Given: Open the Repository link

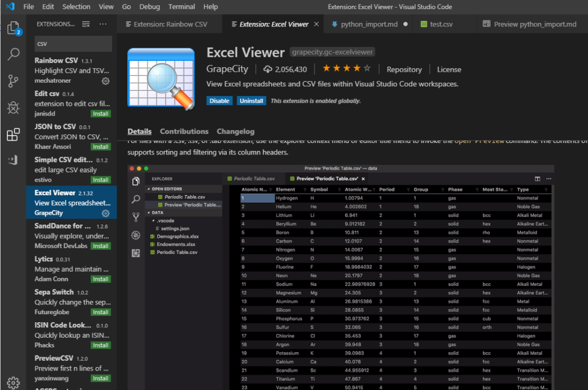Looking at the screenshot, I should point(404,69).
